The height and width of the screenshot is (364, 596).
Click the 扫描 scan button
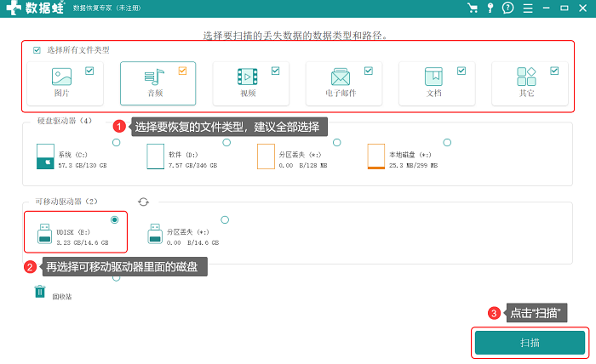(x=530, y=343)
